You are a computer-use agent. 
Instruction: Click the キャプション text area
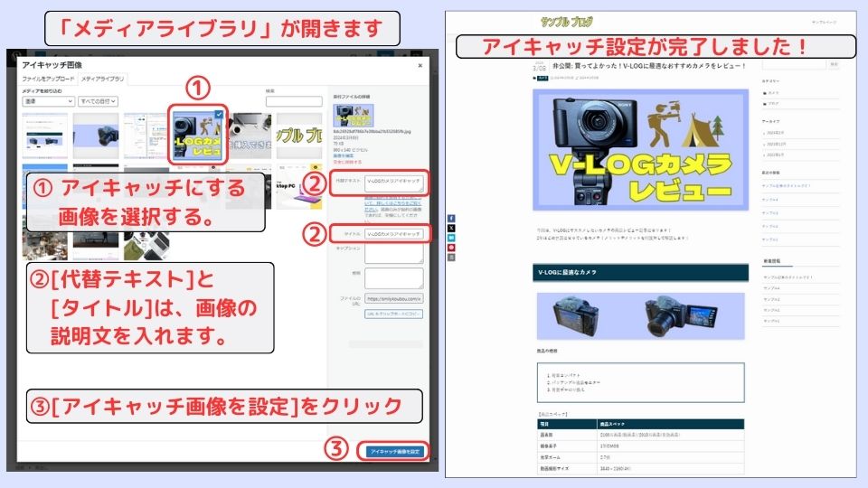[393, 253]
